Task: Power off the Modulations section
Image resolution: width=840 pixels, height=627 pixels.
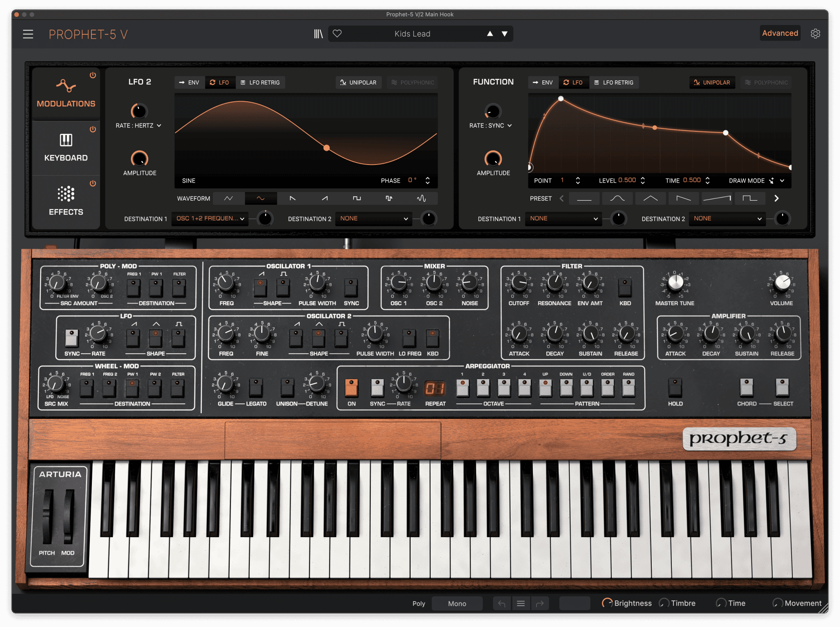Action: [93, 75]
